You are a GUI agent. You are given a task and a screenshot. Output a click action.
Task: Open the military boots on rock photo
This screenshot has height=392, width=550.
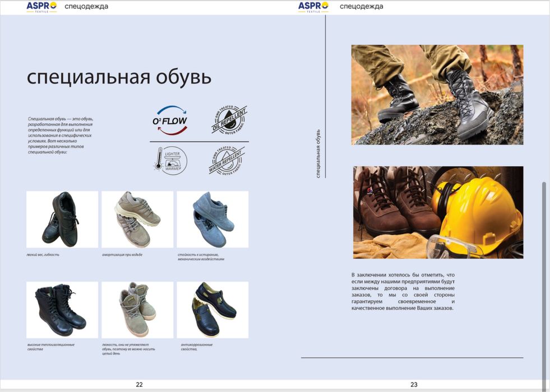click(437, 95)
